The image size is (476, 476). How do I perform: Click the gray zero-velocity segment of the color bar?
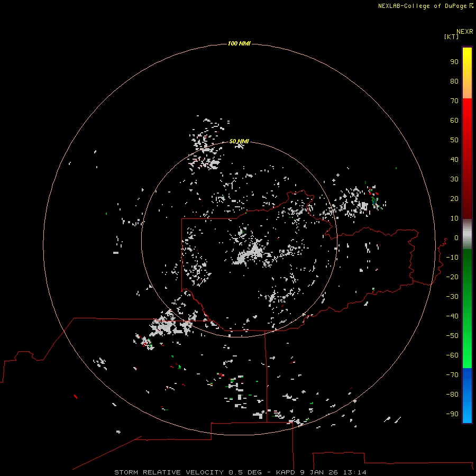(467, 234)
